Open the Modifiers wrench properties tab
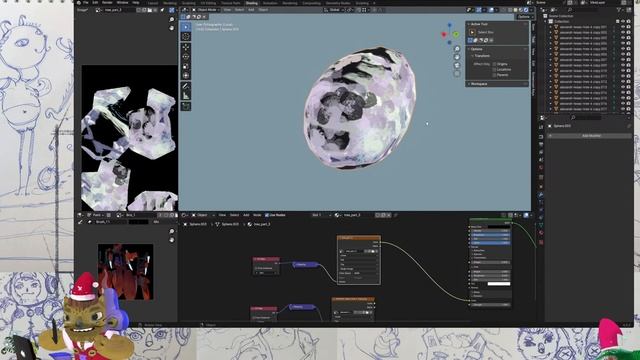The width and height of the screenshot is (640, 360). tap(541, 195)
